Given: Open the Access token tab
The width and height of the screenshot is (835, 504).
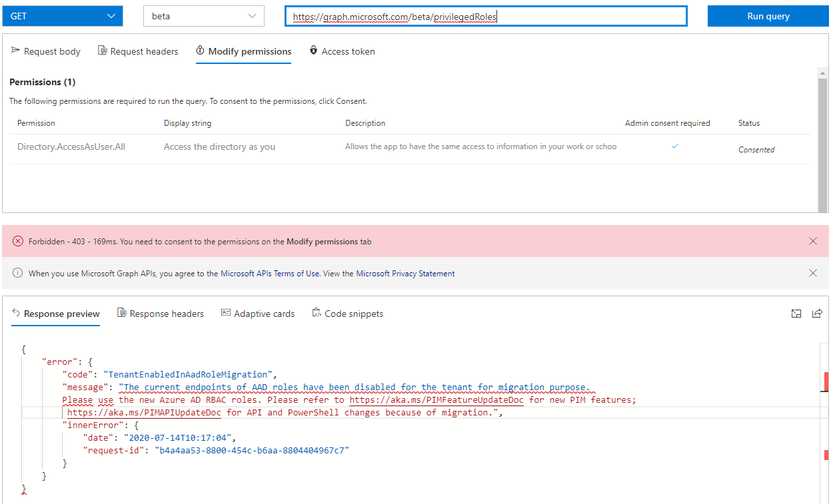Looking at the screenshot, I should pos(342,51).
